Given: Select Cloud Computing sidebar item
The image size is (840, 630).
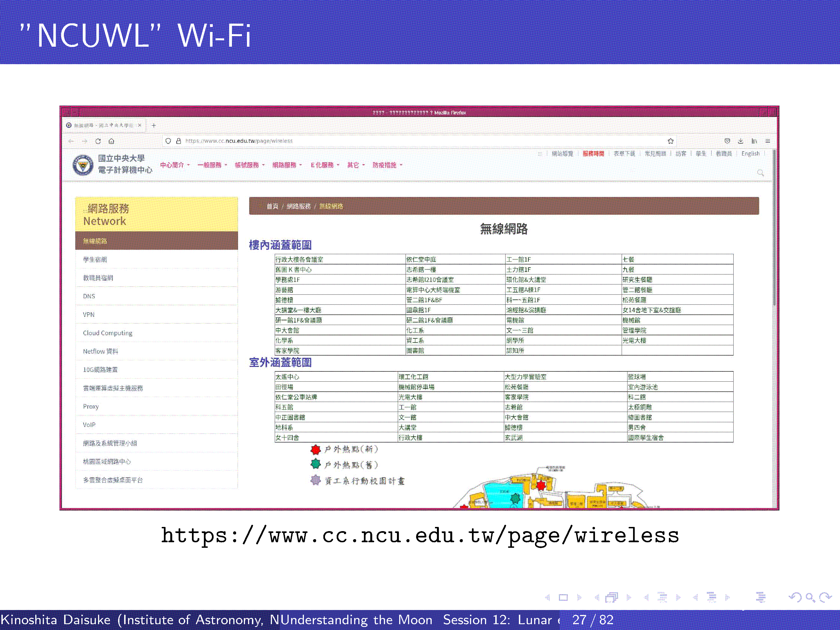Looking at the screenshot, I should click(x=107, y=333).
